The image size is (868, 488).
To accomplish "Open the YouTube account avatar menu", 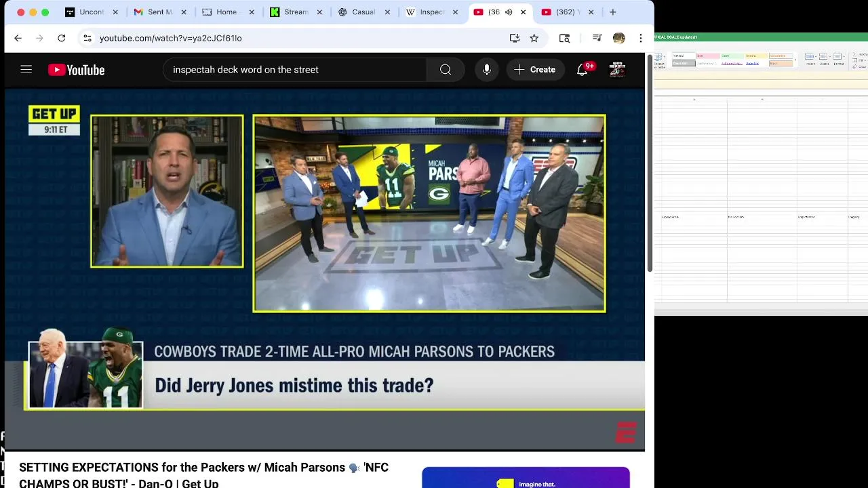I will tap(617, 69).
